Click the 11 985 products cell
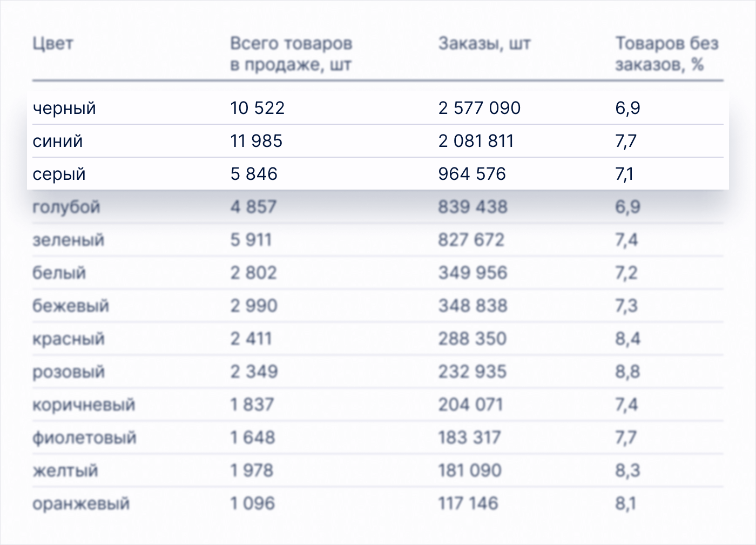Viewport: 756px width, 545px height. [256, 141]
